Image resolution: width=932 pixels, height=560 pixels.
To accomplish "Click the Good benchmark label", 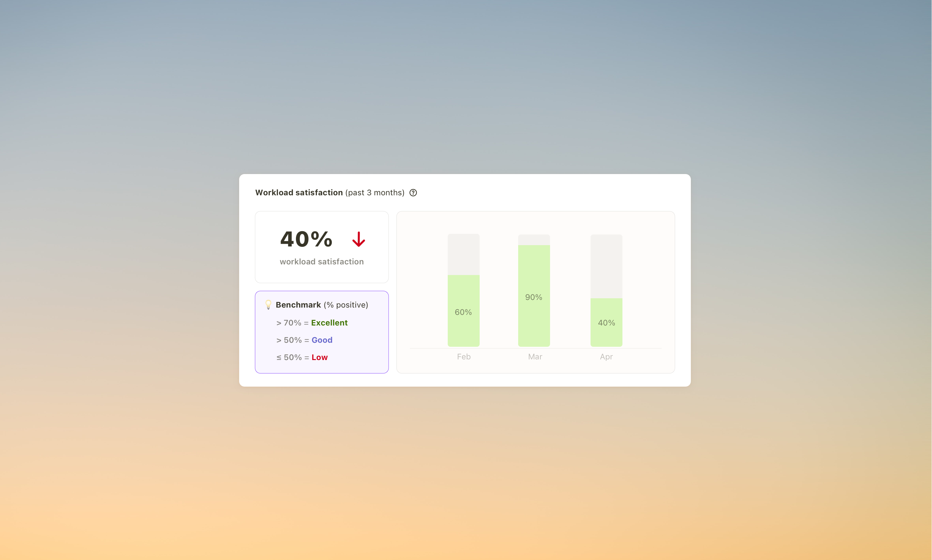I will pos(323,339).
